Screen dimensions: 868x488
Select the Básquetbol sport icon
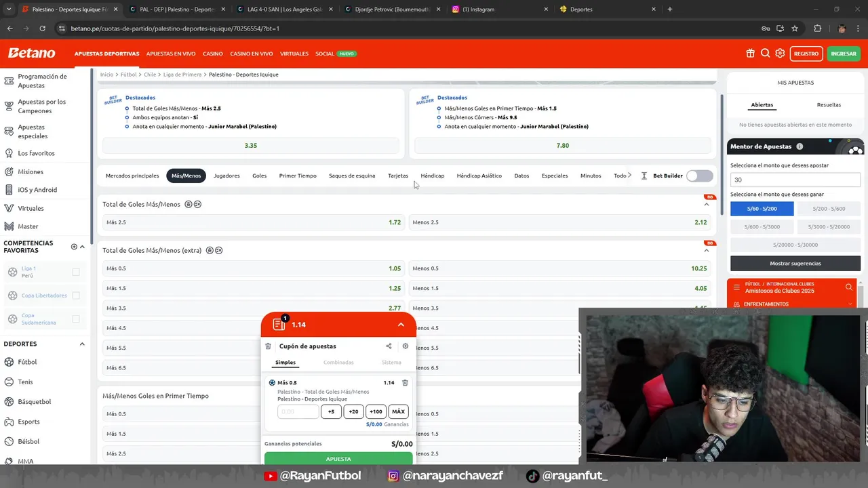9,401
